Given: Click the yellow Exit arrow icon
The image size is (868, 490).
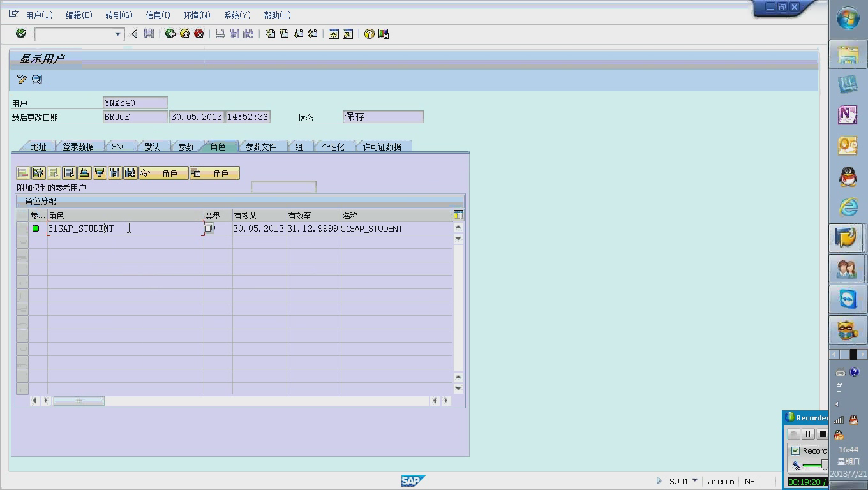Looking at the screenshot, I should [x=184, y=34].
